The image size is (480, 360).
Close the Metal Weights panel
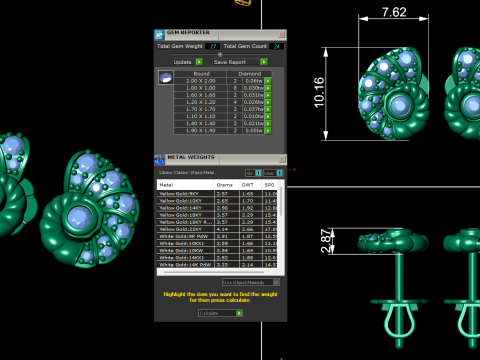pos(282,159)
